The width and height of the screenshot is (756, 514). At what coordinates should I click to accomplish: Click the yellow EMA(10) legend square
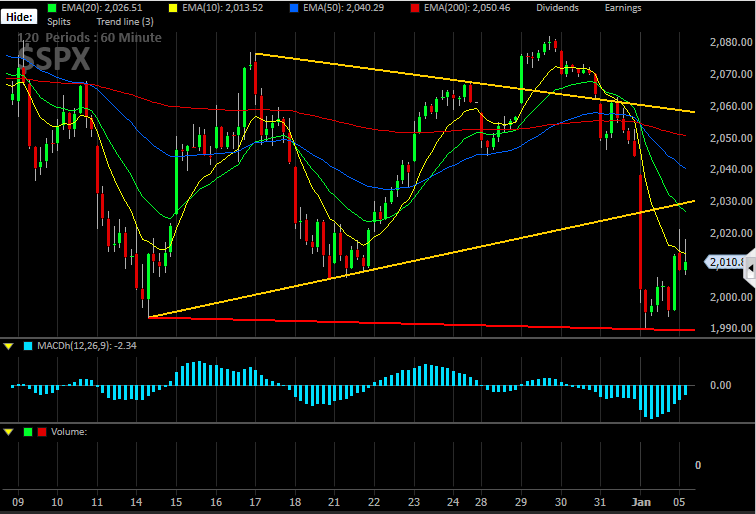tap(173, 8)
